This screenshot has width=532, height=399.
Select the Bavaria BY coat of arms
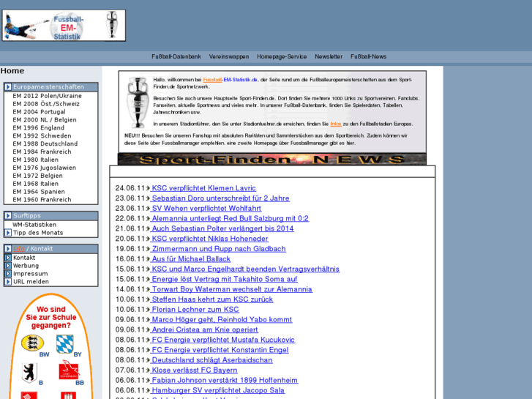pos(65,344)
